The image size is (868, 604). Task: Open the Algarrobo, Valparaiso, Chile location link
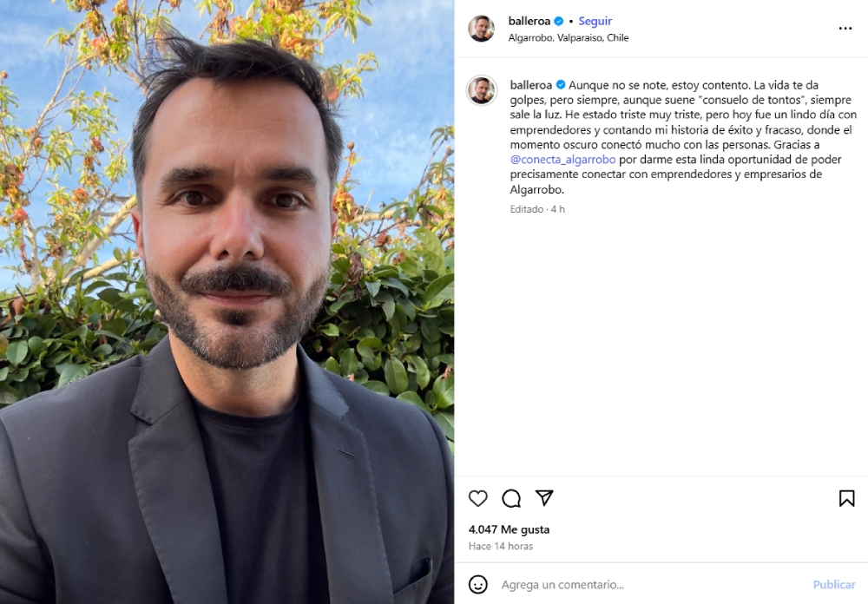pos(569,37)
